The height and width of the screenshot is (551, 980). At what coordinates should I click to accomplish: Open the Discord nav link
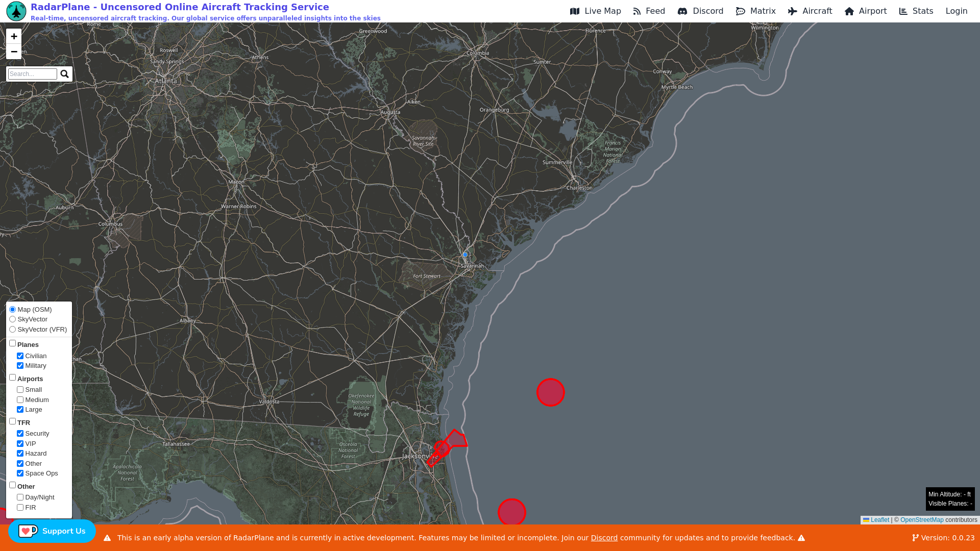coord(700,11)
